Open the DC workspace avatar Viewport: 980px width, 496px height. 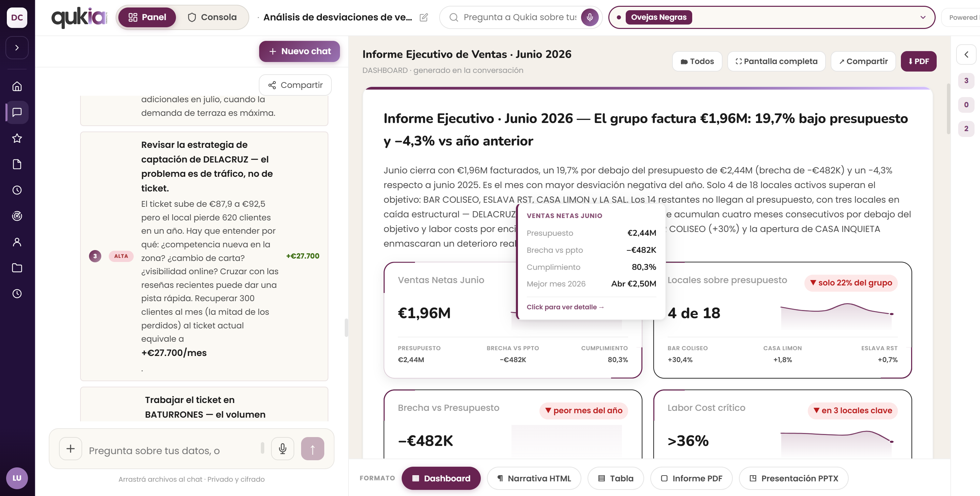[17, 17]
